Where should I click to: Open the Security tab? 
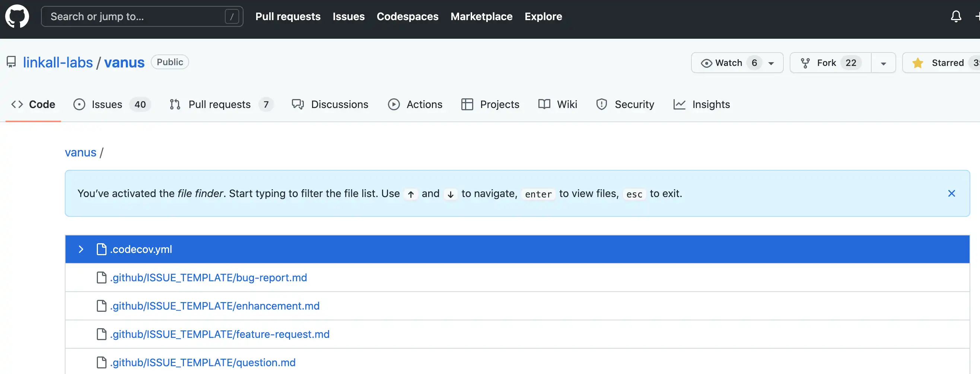coord(625,104)
